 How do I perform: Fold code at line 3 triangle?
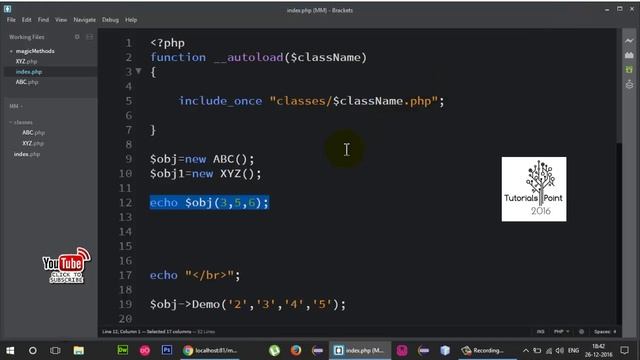(x=138, y=71)
